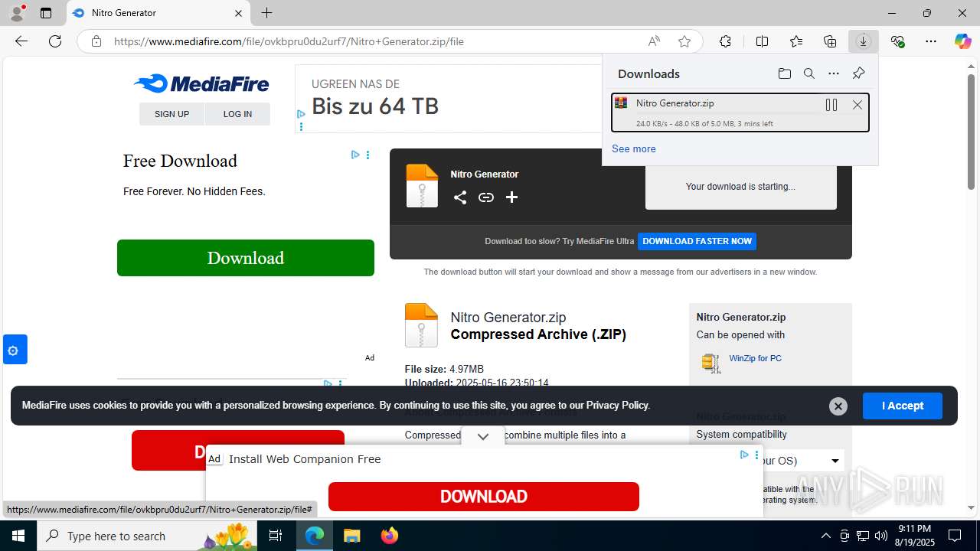
Task: Launch Firefox from taskbar
Action: [390, 536]
